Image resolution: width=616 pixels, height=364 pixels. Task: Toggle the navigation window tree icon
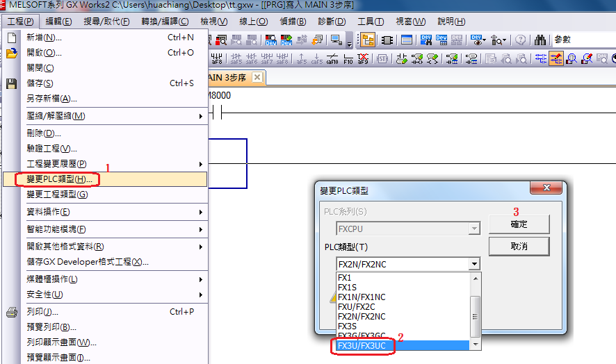click(367, 40)
